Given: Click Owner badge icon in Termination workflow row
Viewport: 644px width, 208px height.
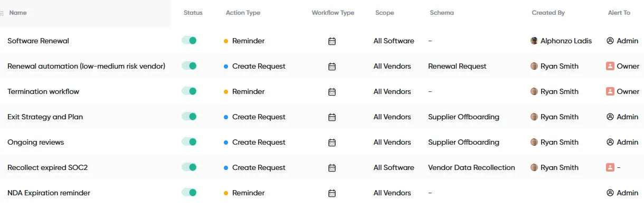Looking at the screenshot, I should click(610, 91).
